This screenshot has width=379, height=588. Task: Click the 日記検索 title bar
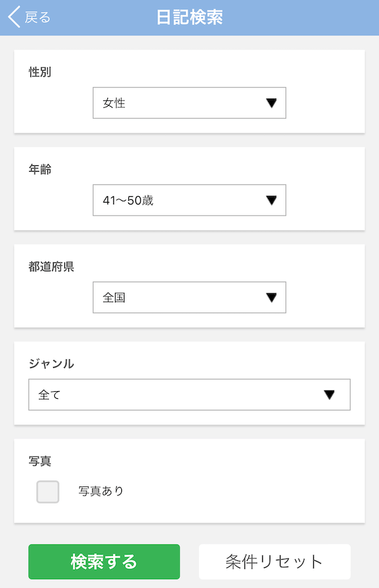click(189, 17)
